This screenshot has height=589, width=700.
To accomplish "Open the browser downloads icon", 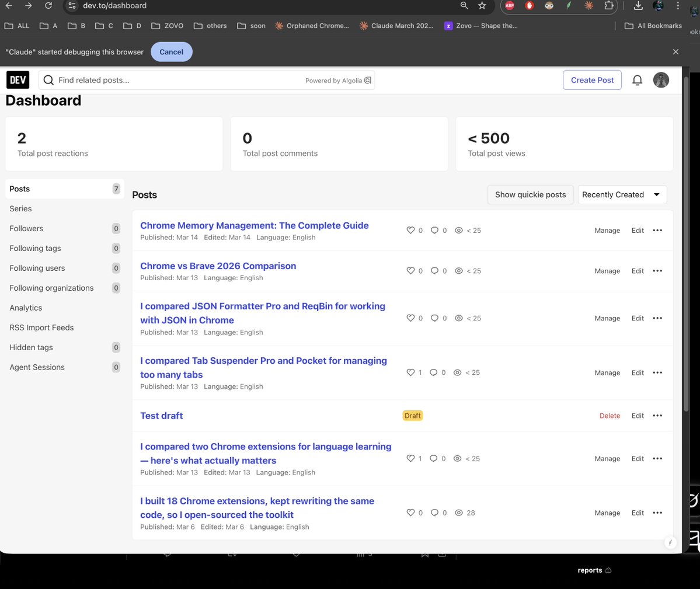I will click(638, 5).
